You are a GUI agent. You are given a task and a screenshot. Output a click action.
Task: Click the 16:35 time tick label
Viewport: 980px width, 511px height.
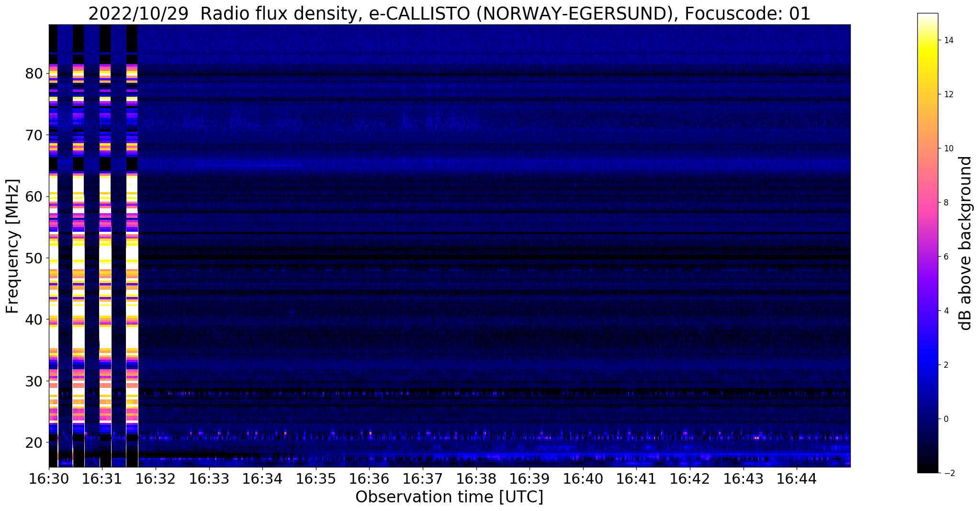[x=316, y=478]
